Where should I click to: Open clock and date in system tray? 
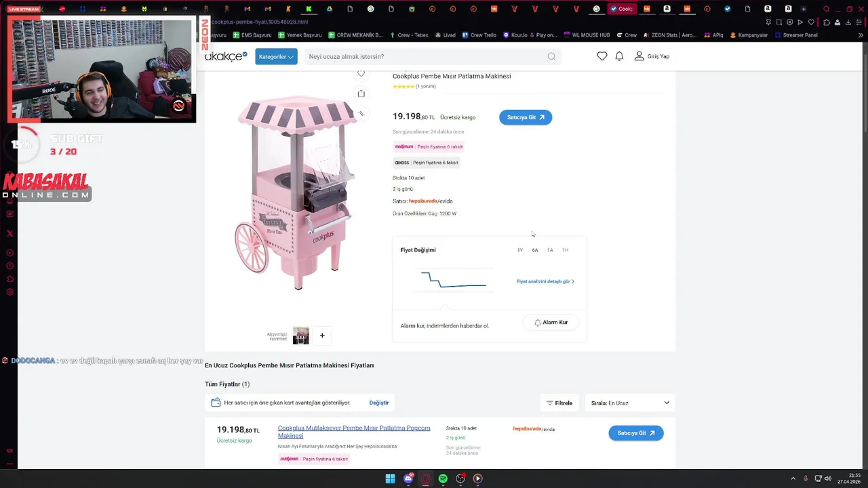pyautogui.click(x=850, y=479)
